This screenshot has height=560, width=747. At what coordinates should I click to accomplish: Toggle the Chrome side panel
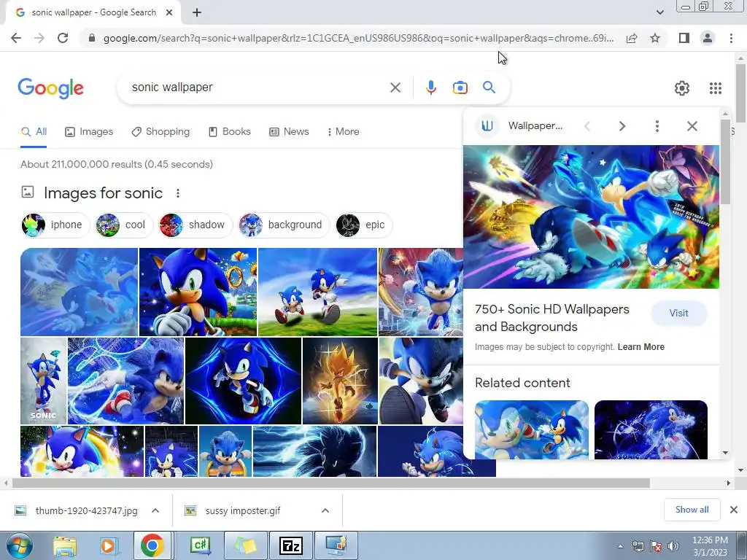click(684, 38)
